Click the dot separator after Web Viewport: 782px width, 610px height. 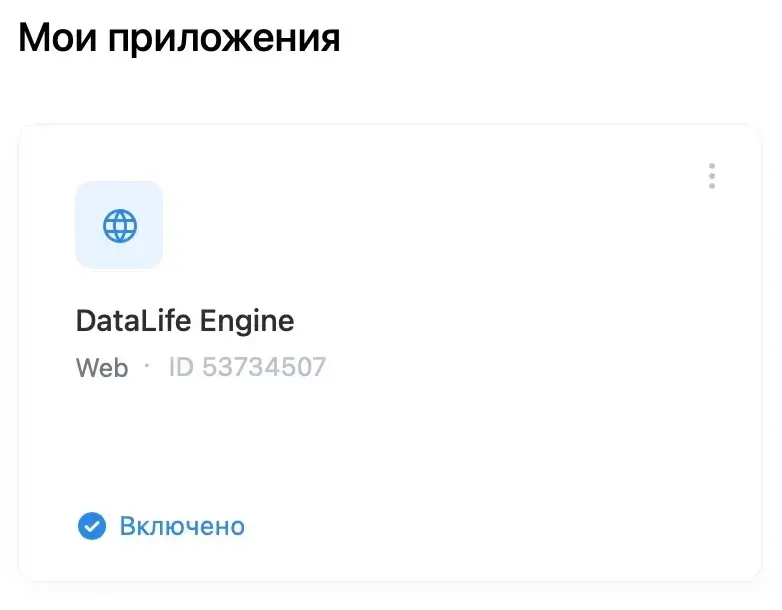point(147,367)
